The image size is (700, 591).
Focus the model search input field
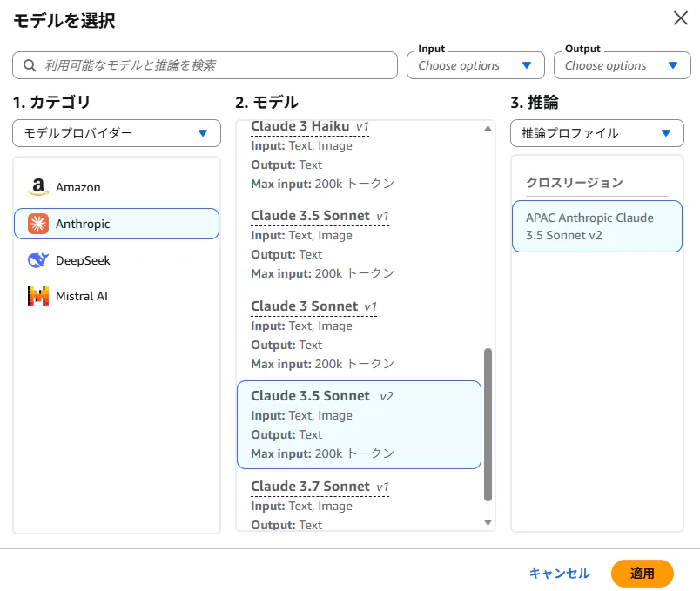[205, 65]
